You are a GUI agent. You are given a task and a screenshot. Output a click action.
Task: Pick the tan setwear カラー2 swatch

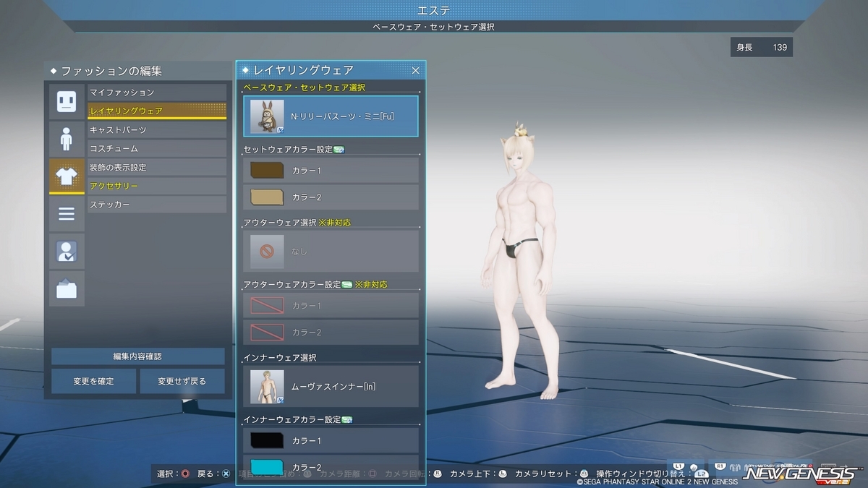[267, 197]
